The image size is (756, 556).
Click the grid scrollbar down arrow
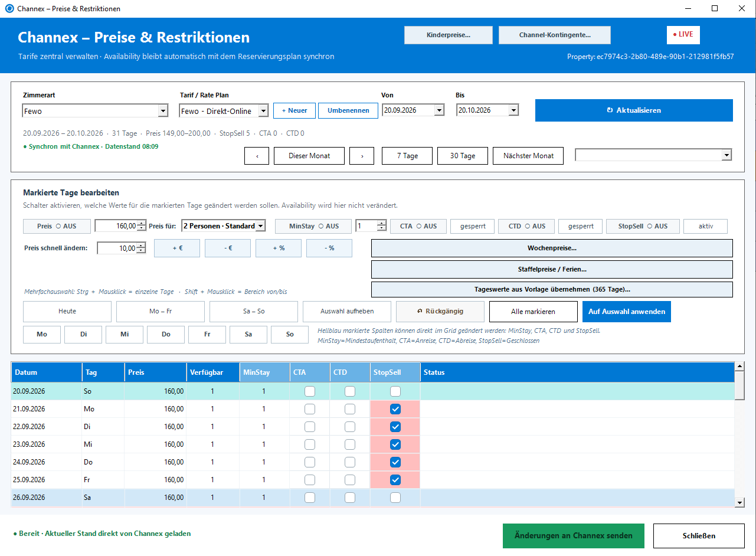click(x=739, y=502)
